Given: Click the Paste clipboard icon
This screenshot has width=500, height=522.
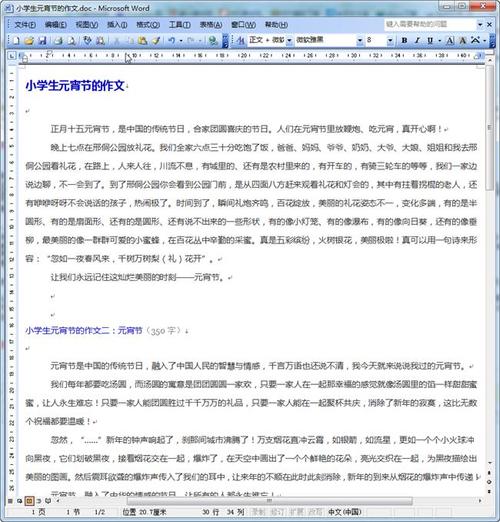Looking at the screenshot, I should [143, 41].
